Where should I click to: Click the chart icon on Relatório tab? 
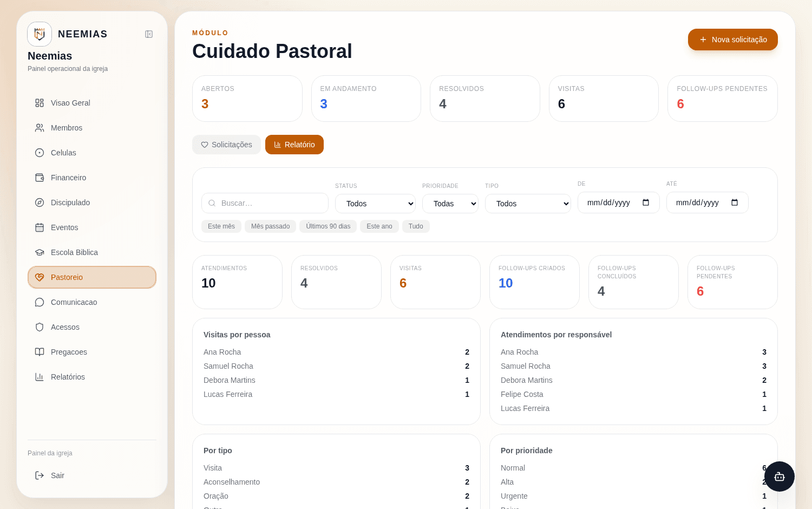278,145
